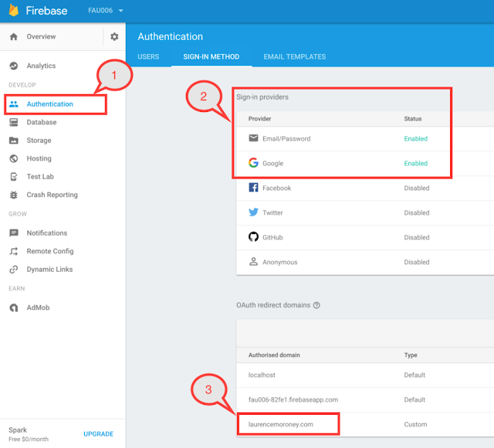The width and height of the screenshot is (494, 448).
Task: Click the GitHub octocat icon
Action: [253, 237]
